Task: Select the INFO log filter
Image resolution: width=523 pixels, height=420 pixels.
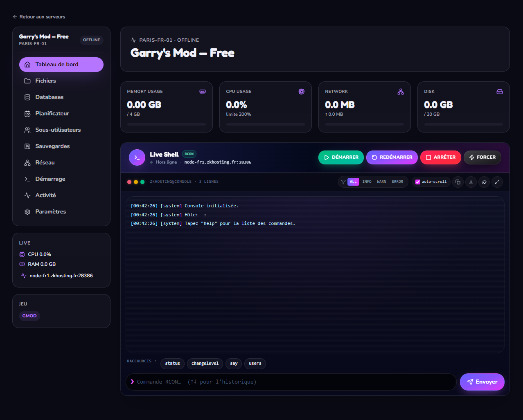Action: 367,182
